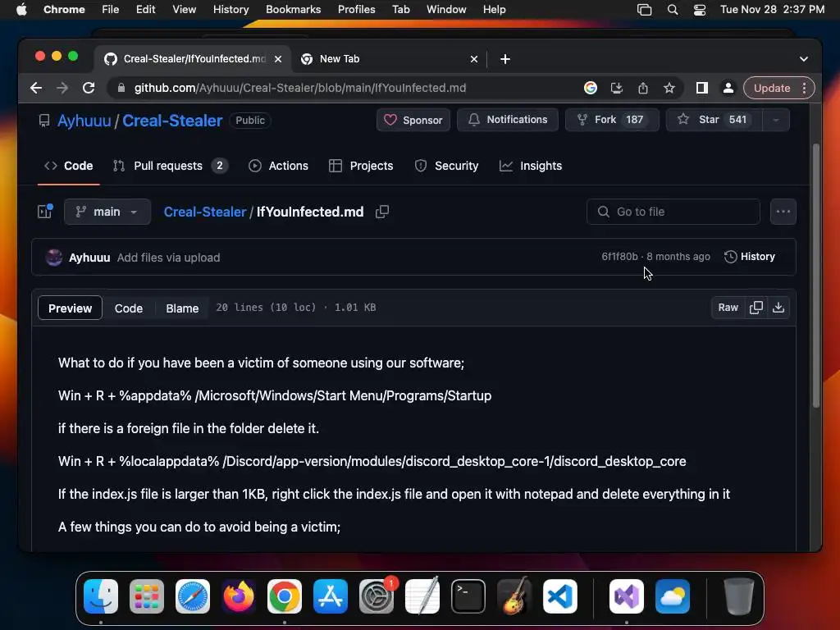This screenshot has width=840, height=630.
Task: Open the macOS Control Center icon
Action: click(x=699, y=10)
